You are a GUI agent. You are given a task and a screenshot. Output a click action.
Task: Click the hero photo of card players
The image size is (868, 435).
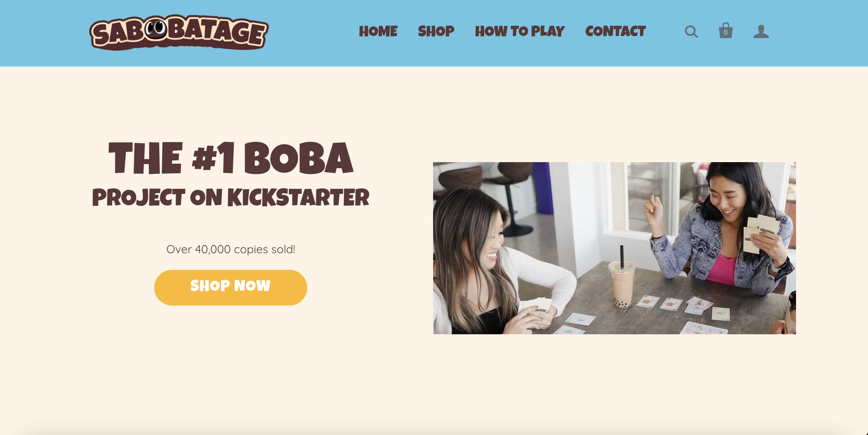pyautogui.click(x=614, y=248)
